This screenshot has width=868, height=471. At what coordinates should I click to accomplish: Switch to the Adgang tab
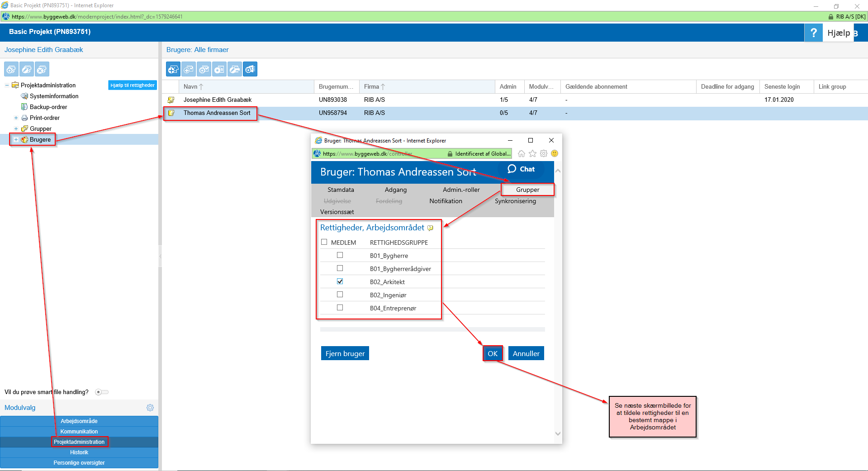(x=395, y=190)
